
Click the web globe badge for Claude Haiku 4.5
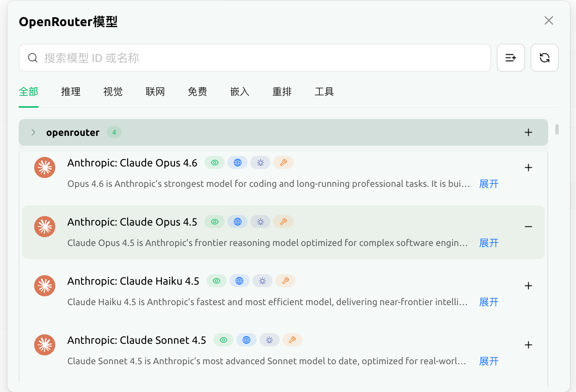(239, 281)
